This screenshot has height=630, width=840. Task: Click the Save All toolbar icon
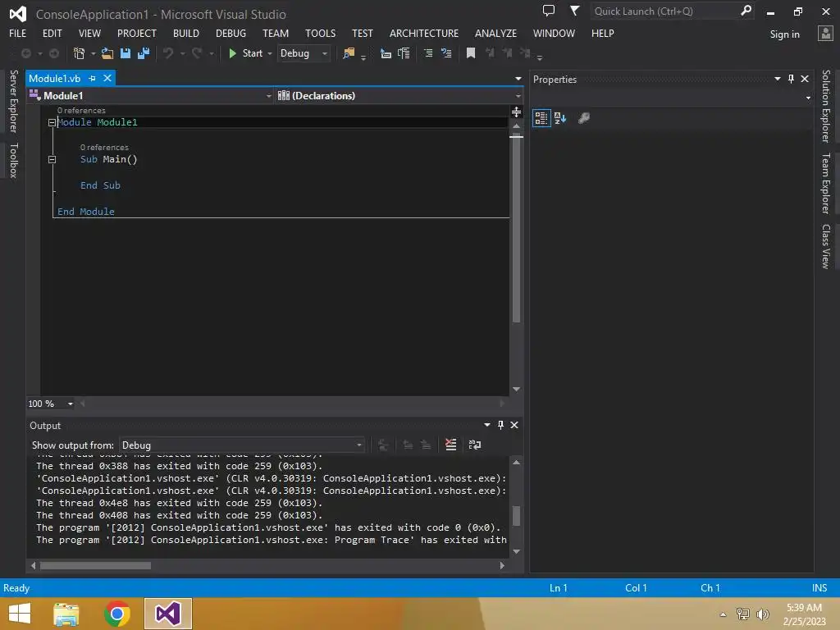point(144,53)
